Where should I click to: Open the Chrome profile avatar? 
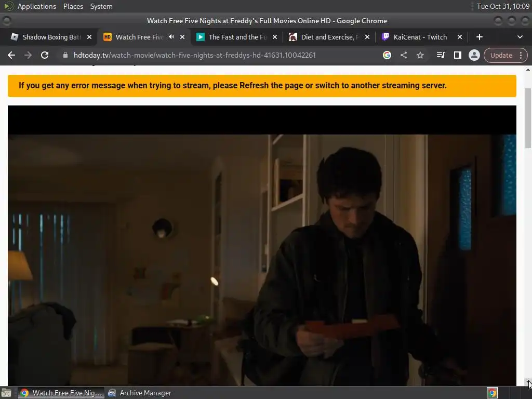coord(474,55)
